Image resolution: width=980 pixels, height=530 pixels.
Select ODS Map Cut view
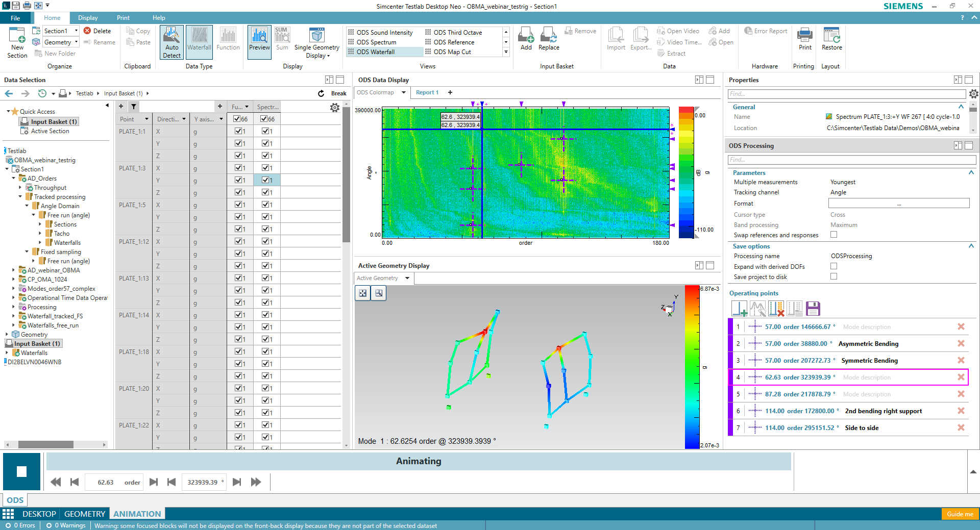pos(452,52)
